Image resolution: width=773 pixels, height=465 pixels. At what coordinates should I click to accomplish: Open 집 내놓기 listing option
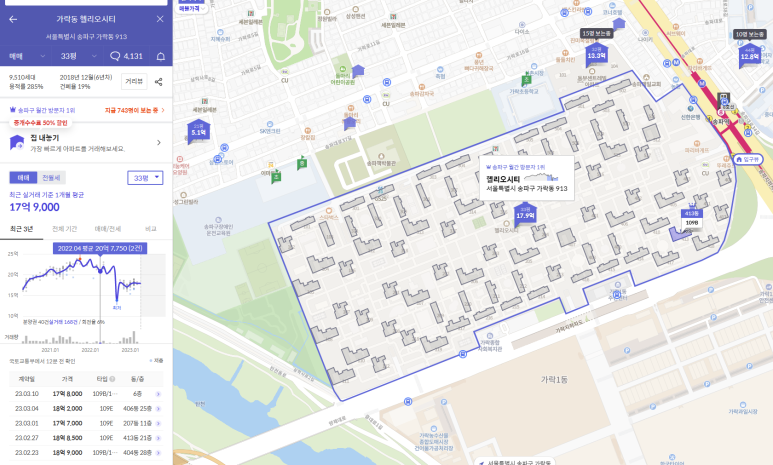[x=86, y=143]
